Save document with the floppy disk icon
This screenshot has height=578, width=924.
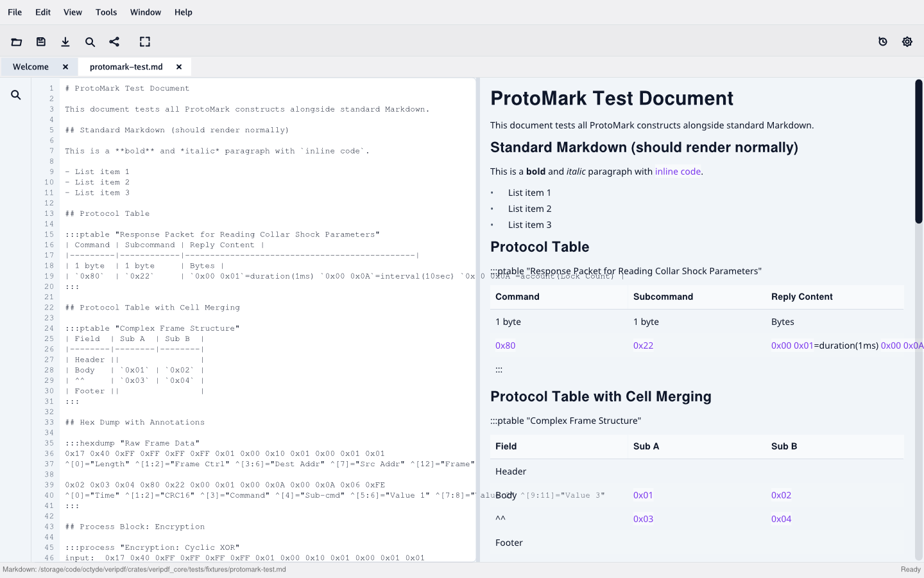[41, 42]
